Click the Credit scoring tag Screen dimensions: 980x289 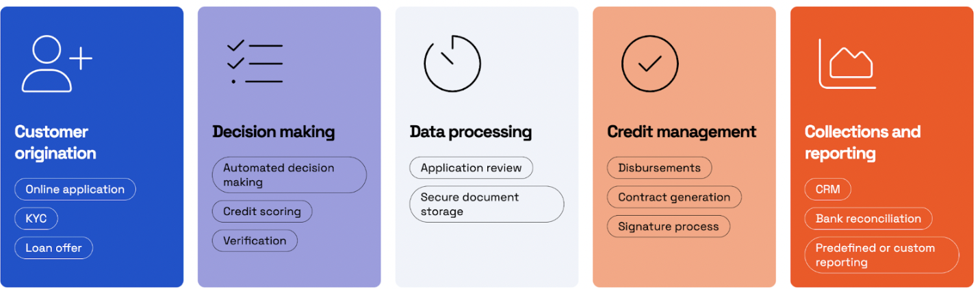tap(262, 212)
